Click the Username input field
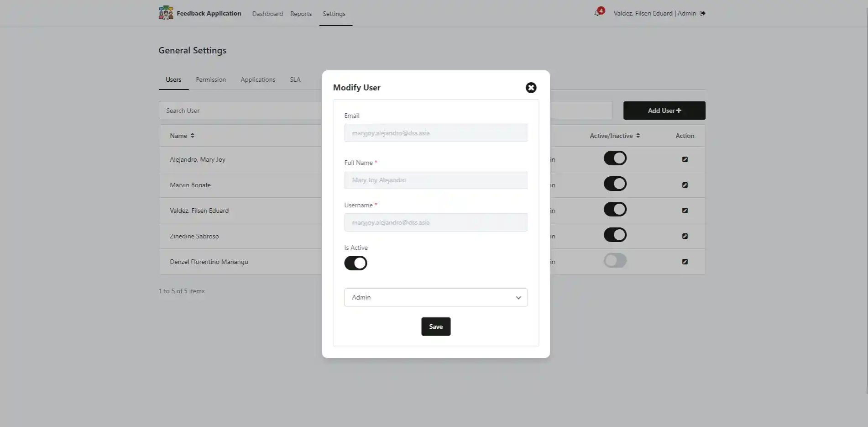The height and width of the screenshot is (427, 868). pos(436,222)
